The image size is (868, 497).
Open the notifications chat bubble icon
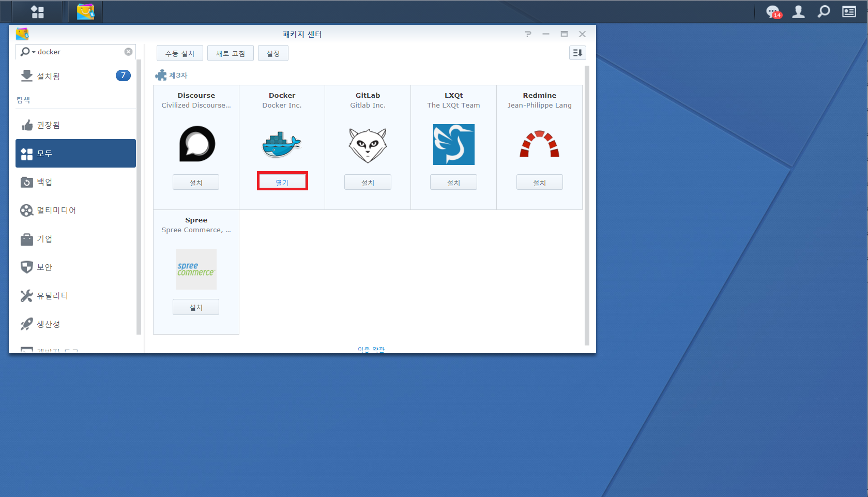click(x=773, y=11)
